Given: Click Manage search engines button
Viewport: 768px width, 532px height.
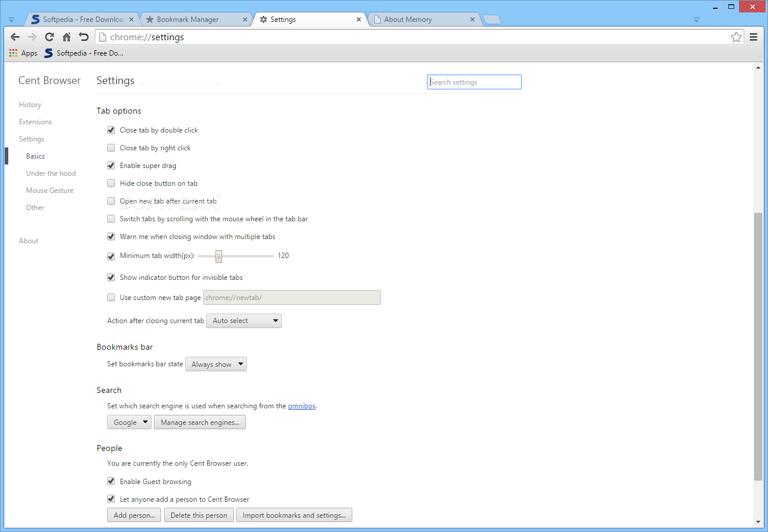Looking at the screenshot, I should (x=200, y=423).
